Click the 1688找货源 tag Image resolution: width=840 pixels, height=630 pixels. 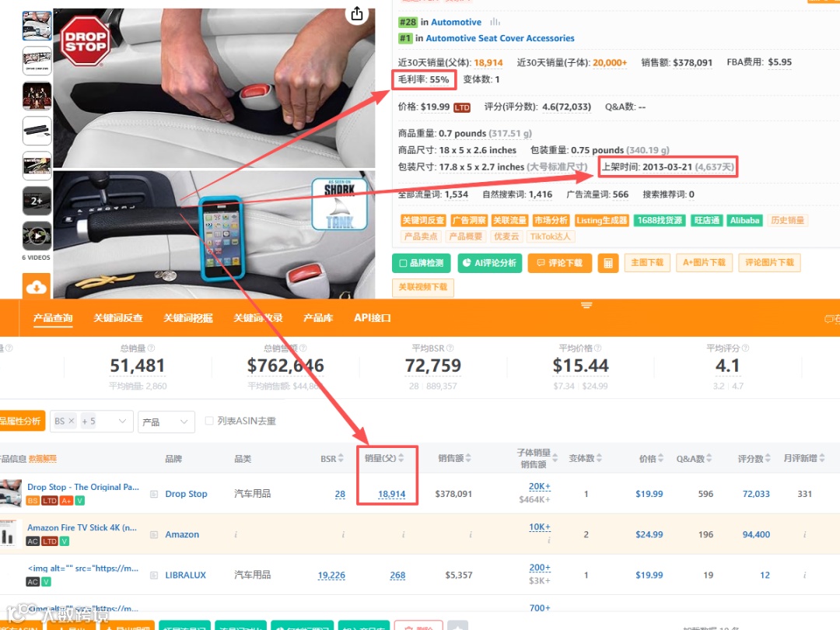(x=660, y=221)
